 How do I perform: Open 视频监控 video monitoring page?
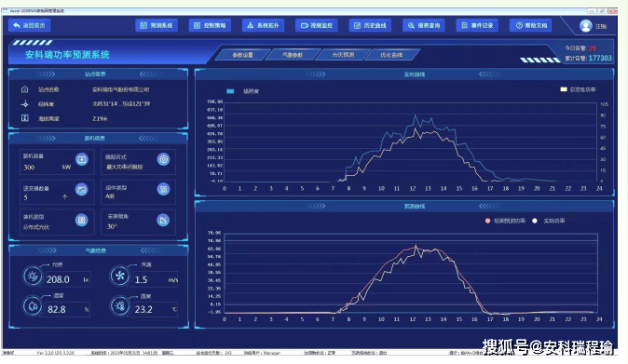pos(317,25)
